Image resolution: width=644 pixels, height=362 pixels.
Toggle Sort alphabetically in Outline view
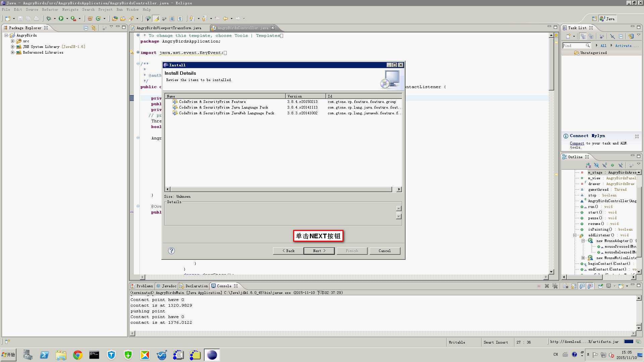click(x=588, y=165)
